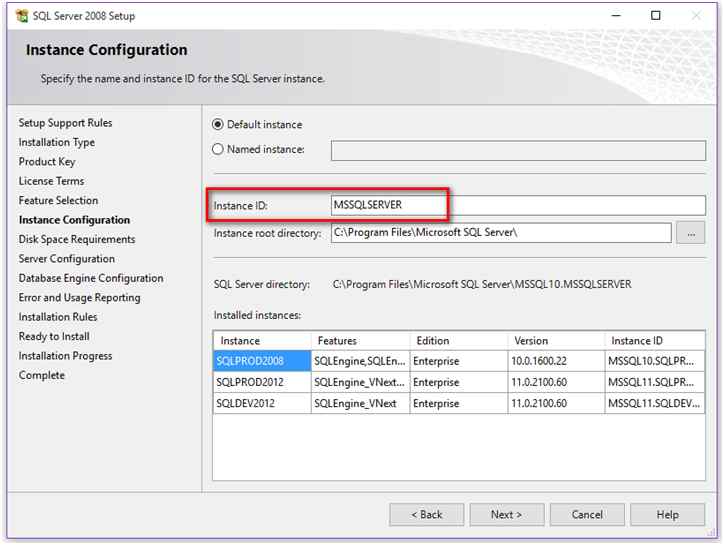Select the Named instance radio button
This screenshot has width=724, height=545.
coord(217,149)
